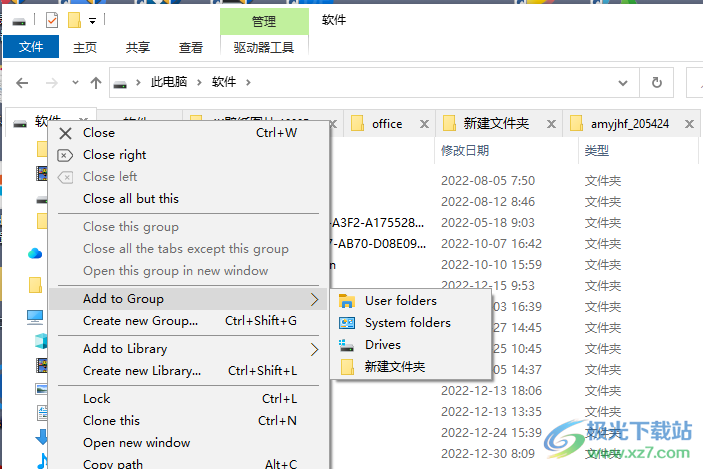Choose Close all but this
Image resolution: width=703 pixels, height=469 pixels.
(188, 199)
